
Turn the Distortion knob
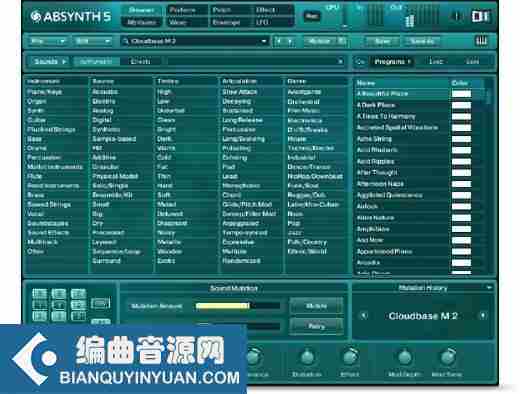(x=307, y=357)
